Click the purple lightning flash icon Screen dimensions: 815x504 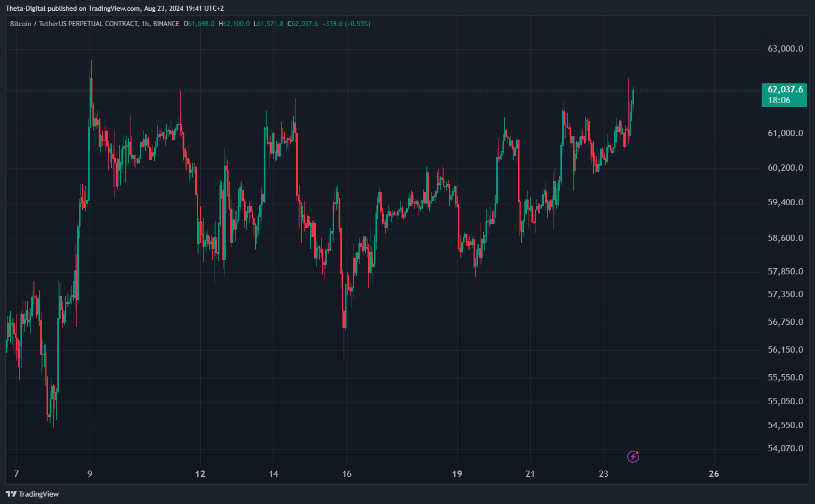pyautogui.click(x=633, y=456)
